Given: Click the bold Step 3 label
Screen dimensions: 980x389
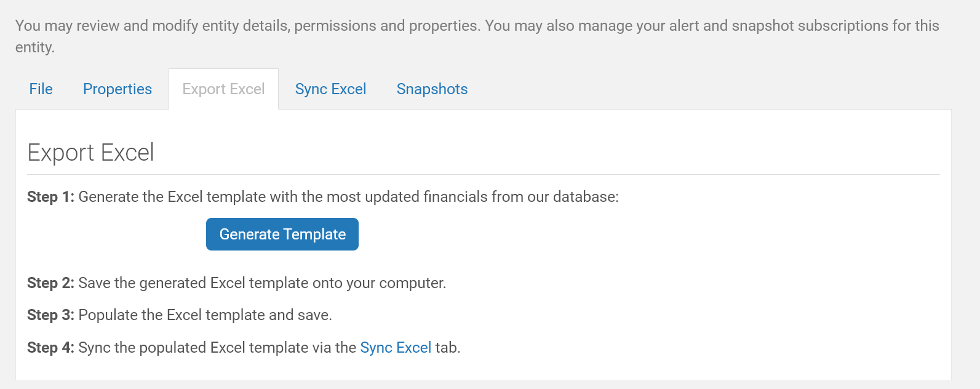Looking at the screenshot, I should pyautogui.click(x=50, y=315).
